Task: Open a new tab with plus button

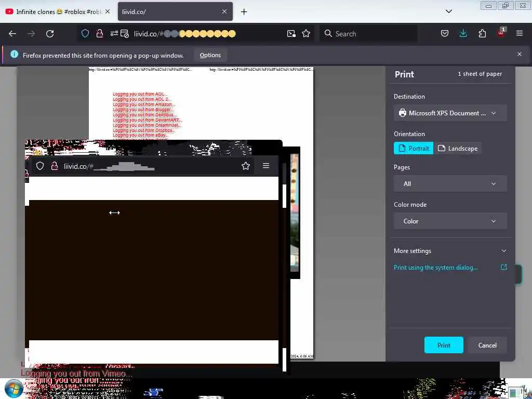Action: pyautogui.click(x=244, y=12)
